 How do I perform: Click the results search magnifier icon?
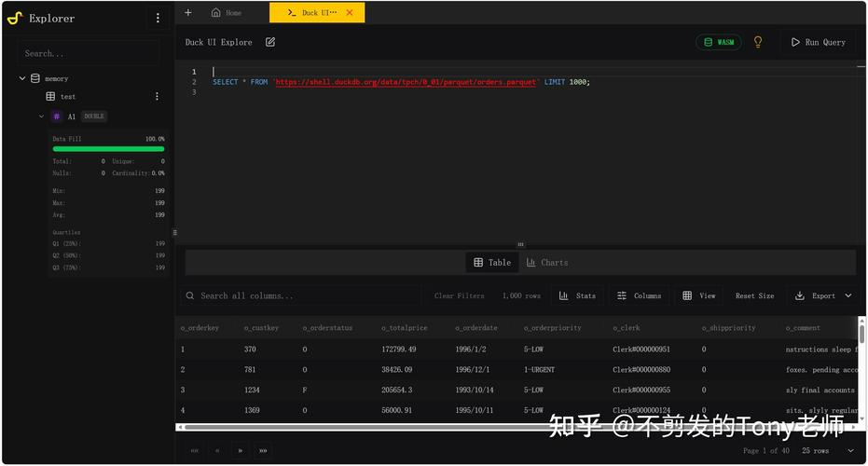(x=190, y=296)
